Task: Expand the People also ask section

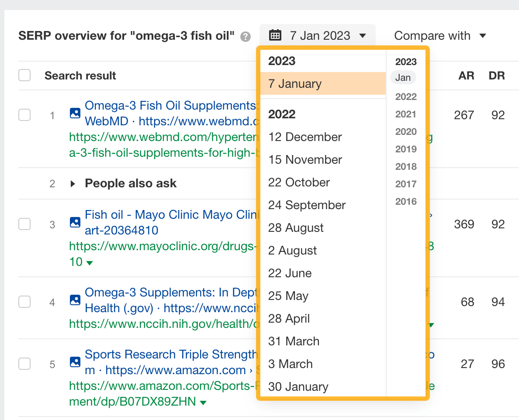Action: click(73, 183)
